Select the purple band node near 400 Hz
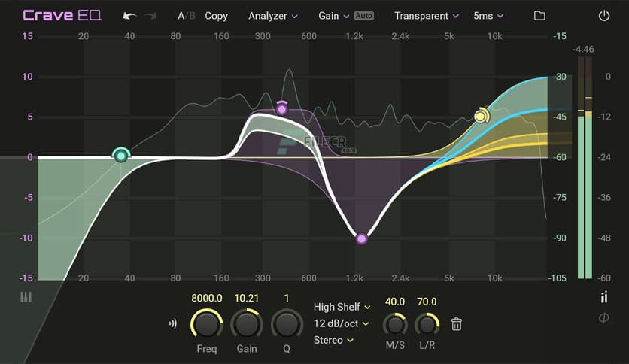 [x=282, y=109]
